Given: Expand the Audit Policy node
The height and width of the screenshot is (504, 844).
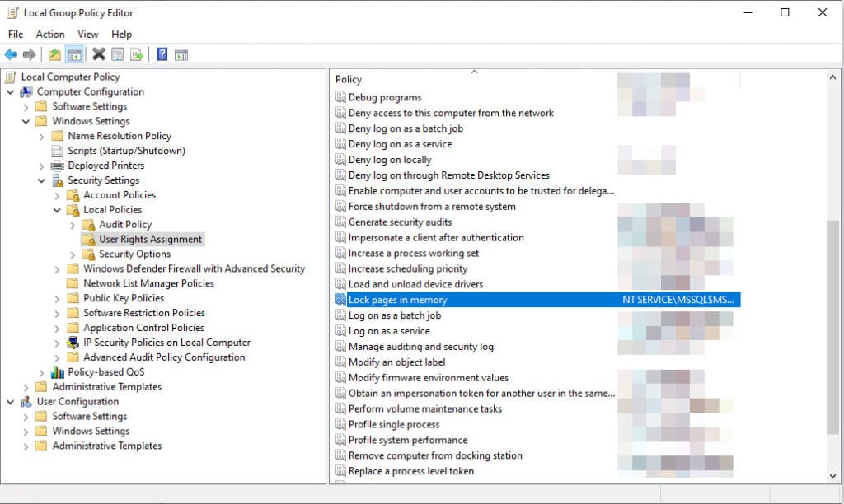Looking at the screenshot, I should click(x=73, y=224).
